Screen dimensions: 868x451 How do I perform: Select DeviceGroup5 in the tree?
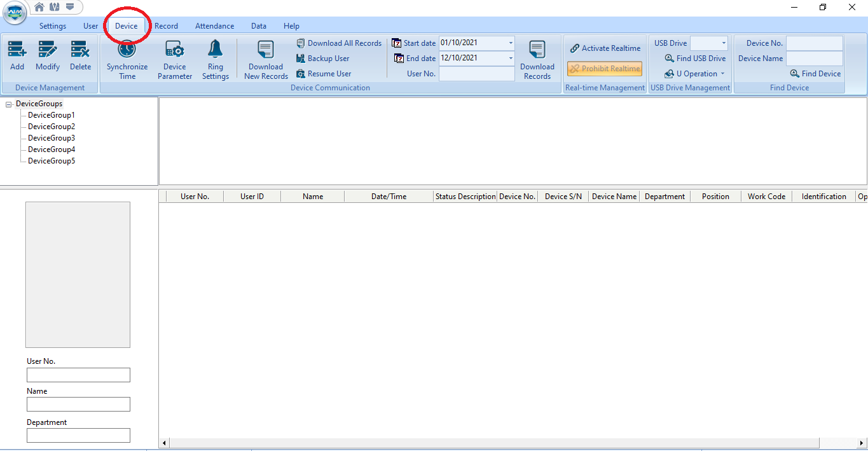pos(52,161)
